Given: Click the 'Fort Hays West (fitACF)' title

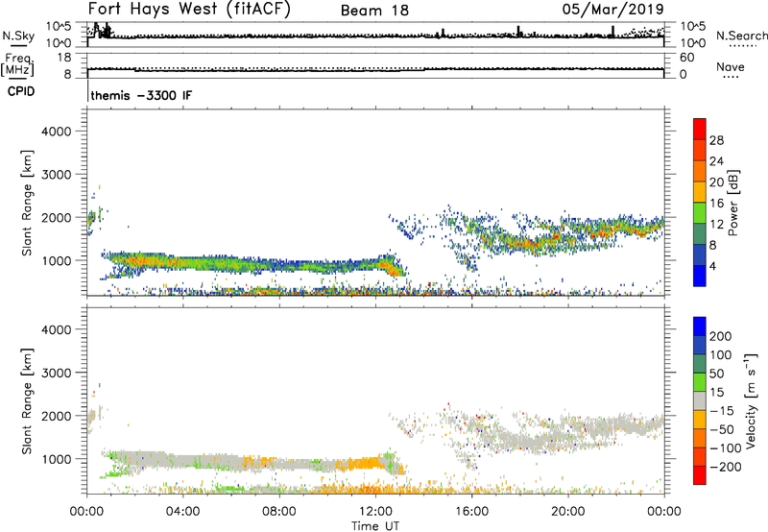Looking at the screenshot, I should (189, 10).
